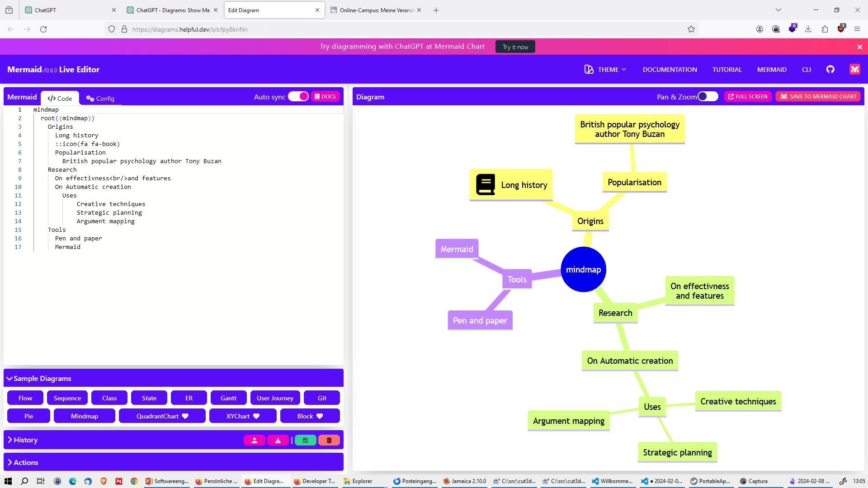This screenshot has width=868, height=488.
Task: Open TUTORIAL in the header menu
Action: [x=727, y=70]
